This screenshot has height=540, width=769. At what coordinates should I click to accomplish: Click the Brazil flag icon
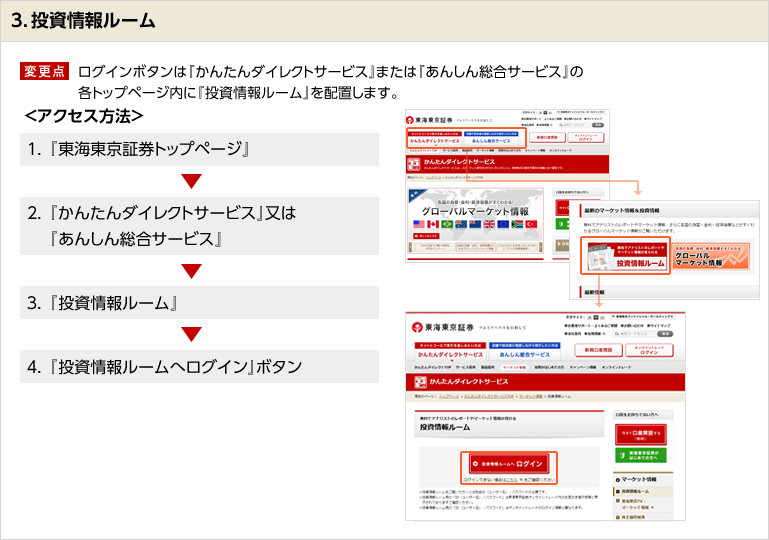coord(447,224)
